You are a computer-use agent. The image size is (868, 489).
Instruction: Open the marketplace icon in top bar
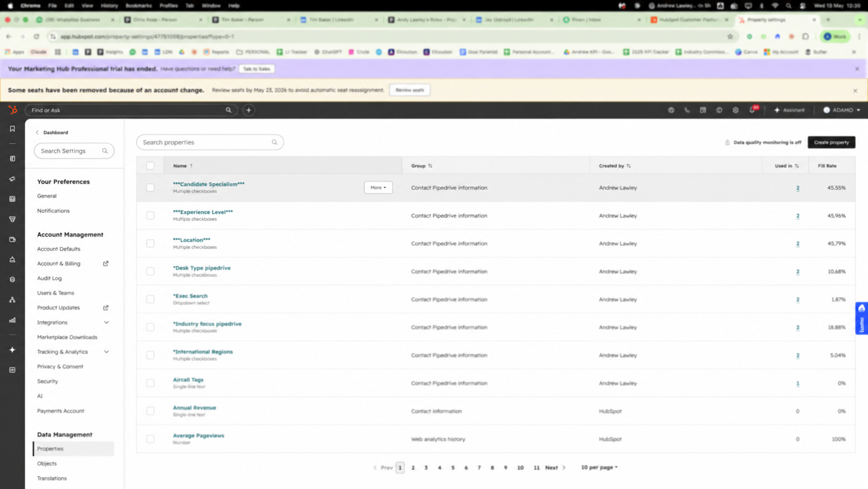703,110
